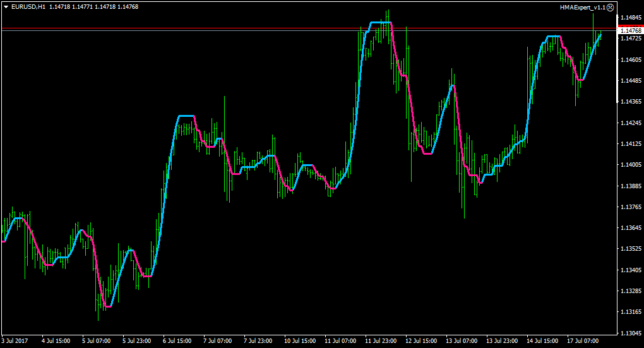Click time axis label 7 Jul 07:00
The width and height of the screenshot is (644, 348).
click(x=218, y=341)
